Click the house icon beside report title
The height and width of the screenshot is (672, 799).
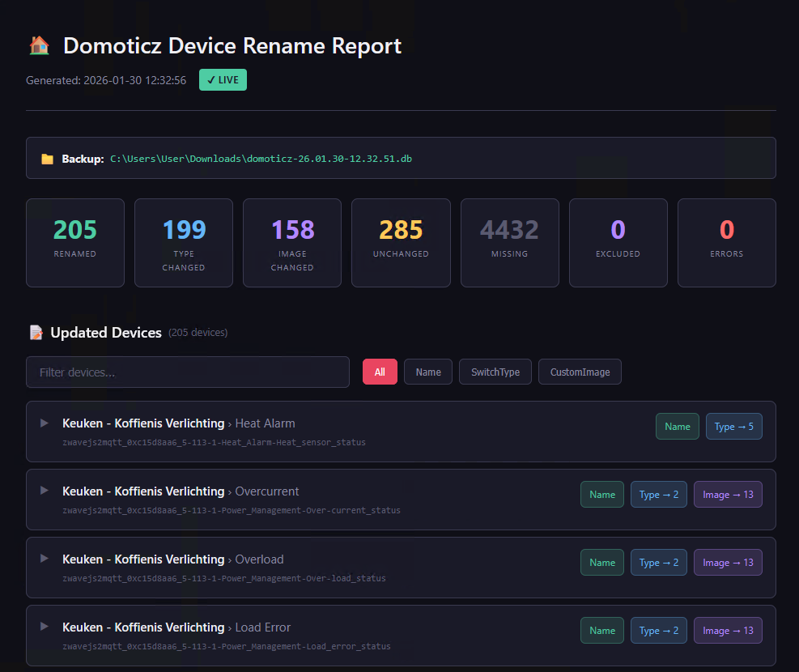pos(39,45)
